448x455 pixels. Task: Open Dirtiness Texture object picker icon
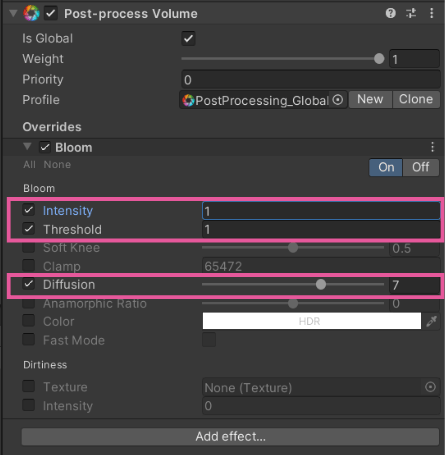(x=430, y=387)
